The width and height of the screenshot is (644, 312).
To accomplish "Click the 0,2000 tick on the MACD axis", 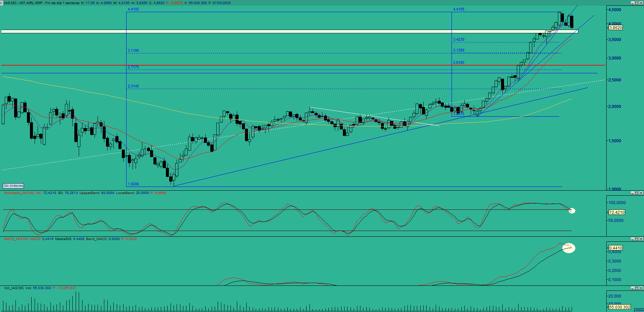I will click(x=615, y=271).
